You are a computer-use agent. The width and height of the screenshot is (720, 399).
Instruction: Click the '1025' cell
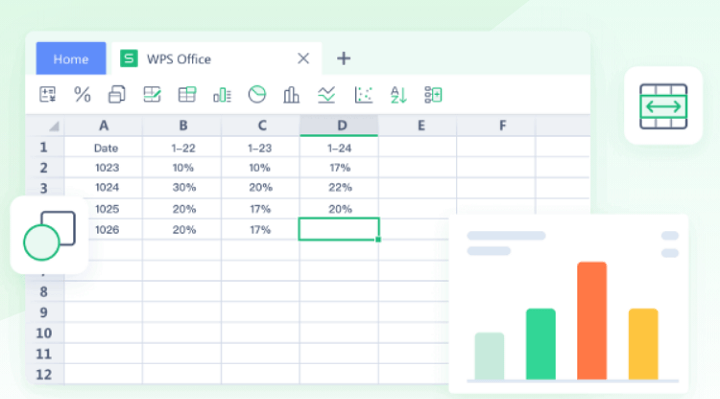click(x=107, y=209)
